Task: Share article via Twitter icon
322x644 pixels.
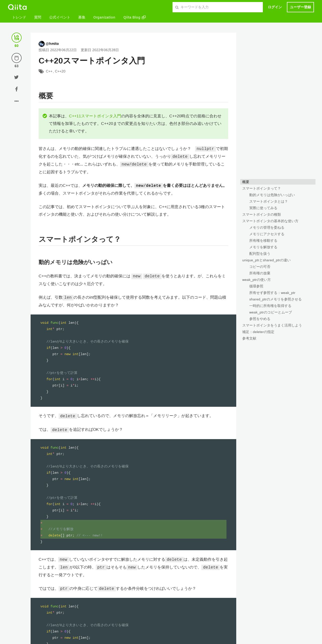Action: [16, 77]
